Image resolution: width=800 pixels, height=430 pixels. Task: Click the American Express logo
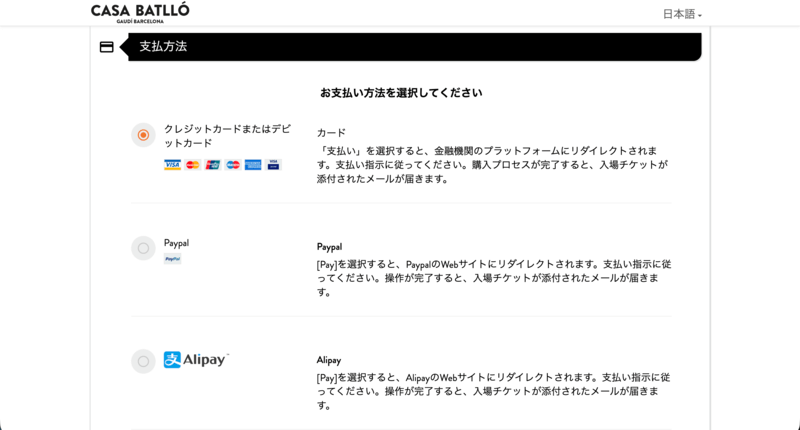coord(253,165)
